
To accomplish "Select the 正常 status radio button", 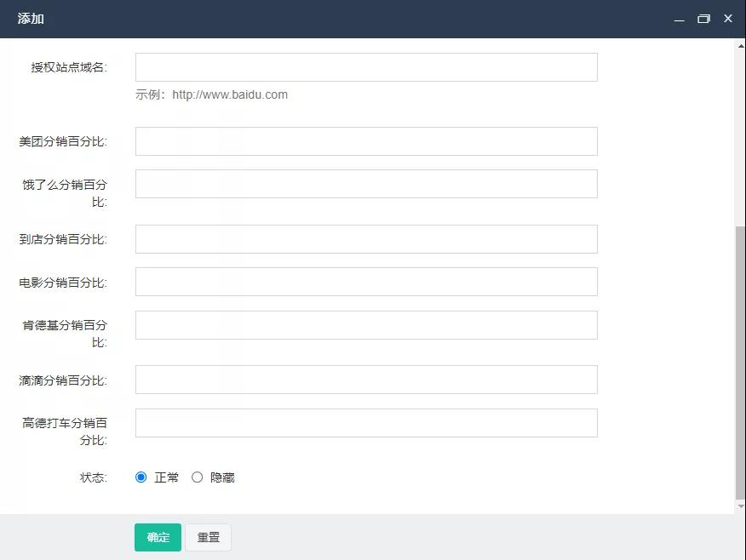I will [x=141, y=477].
